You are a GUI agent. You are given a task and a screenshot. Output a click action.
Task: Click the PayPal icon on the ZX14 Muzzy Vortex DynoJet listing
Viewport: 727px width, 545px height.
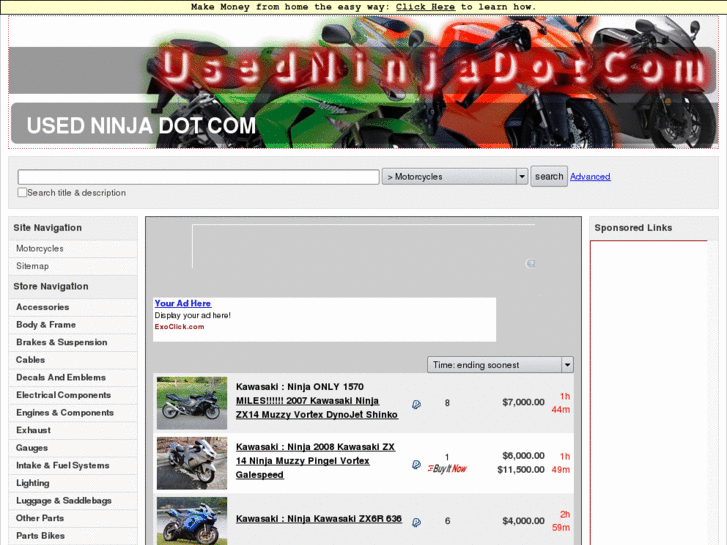click(x=416, y=404)
